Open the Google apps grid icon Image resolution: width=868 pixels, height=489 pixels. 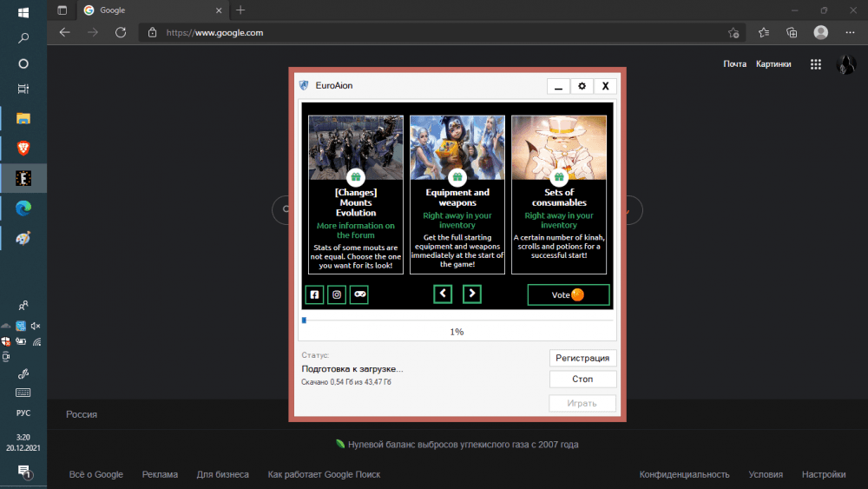[x=815, y=64]
